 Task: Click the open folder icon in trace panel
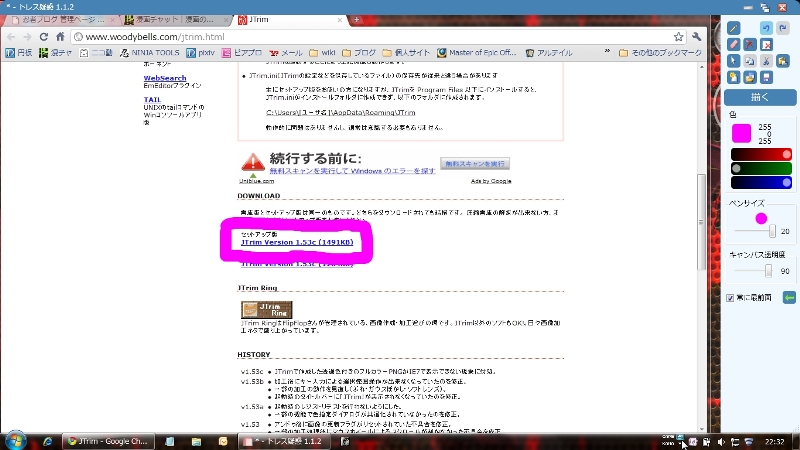749,78
